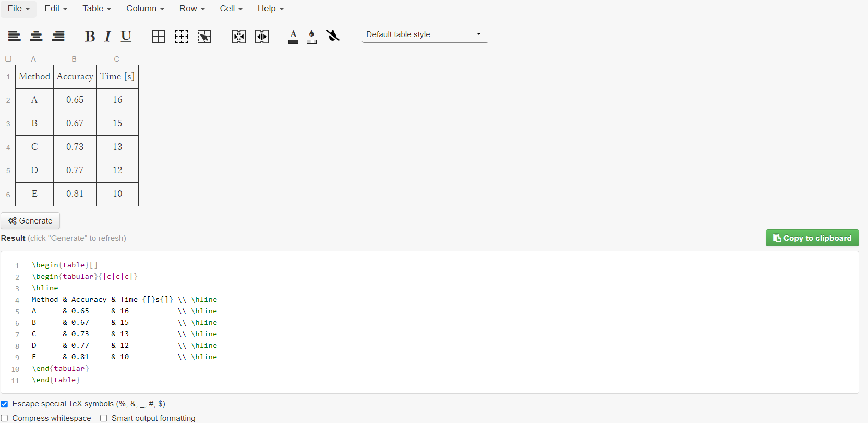Apply all borders to selection
The width and height of the screenshot is (868, 423).
159,36
